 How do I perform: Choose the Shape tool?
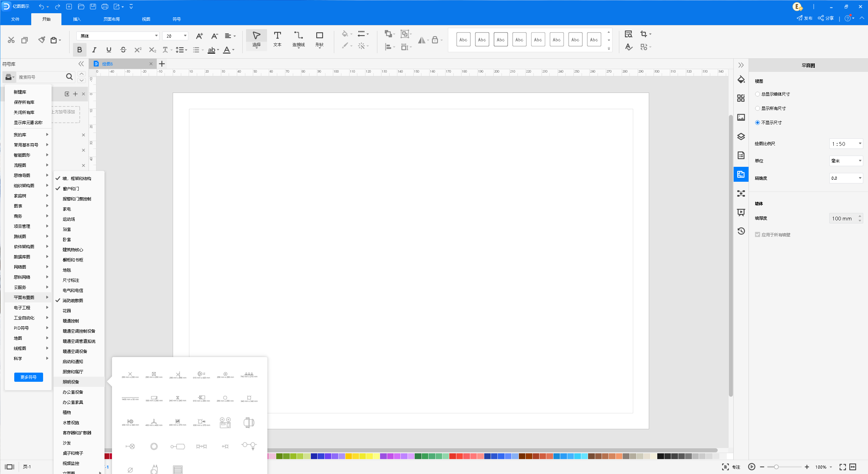[319, 39]
